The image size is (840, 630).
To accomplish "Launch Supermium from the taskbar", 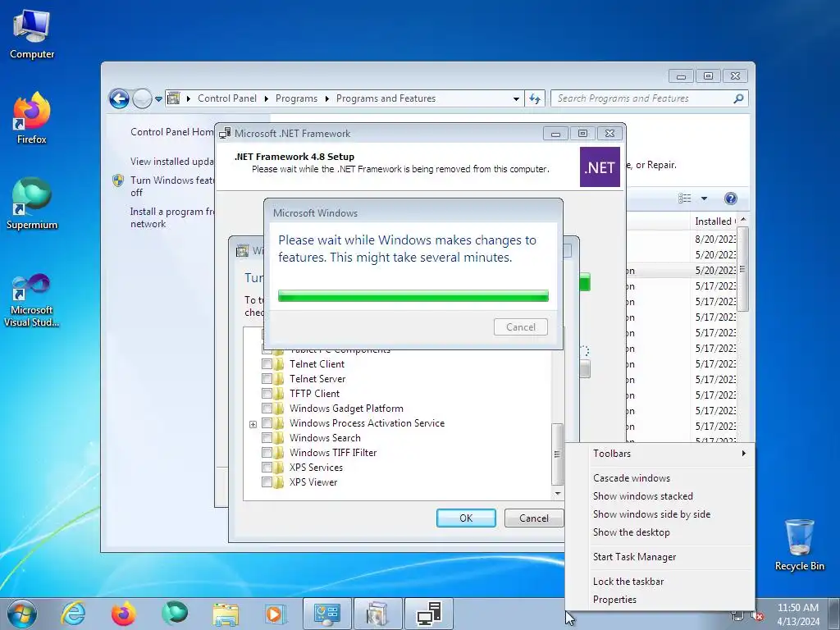I will click(175, 614).
